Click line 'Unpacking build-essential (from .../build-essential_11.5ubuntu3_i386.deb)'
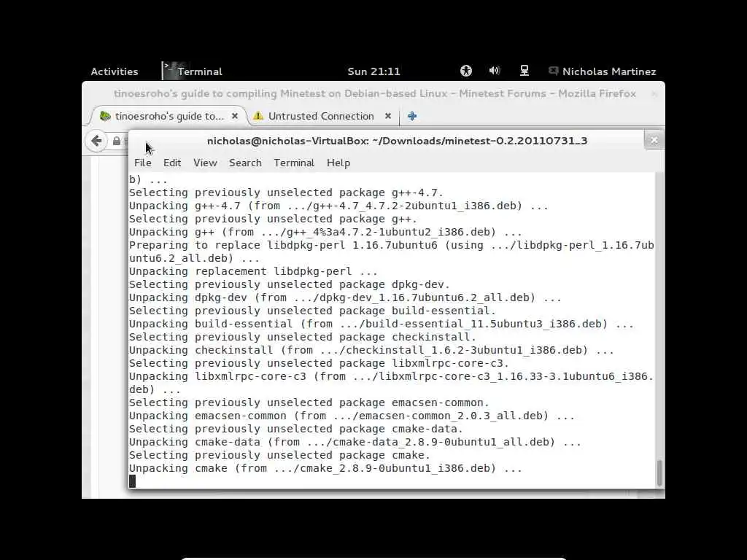 [381, 324]
